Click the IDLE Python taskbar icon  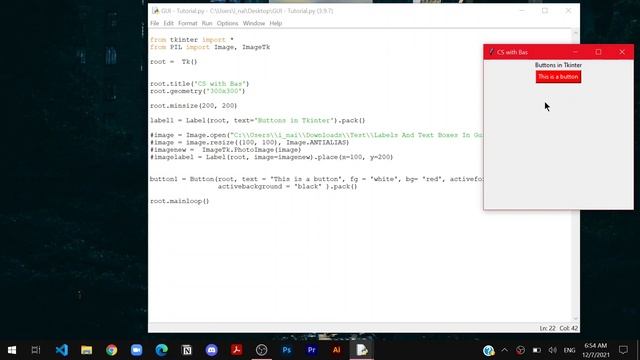click(x=362, y=350)
